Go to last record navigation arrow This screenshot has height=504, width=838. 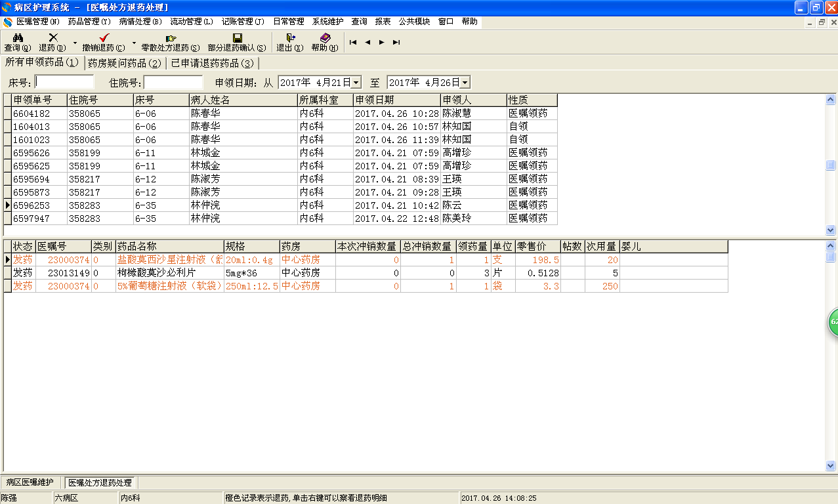396,43
